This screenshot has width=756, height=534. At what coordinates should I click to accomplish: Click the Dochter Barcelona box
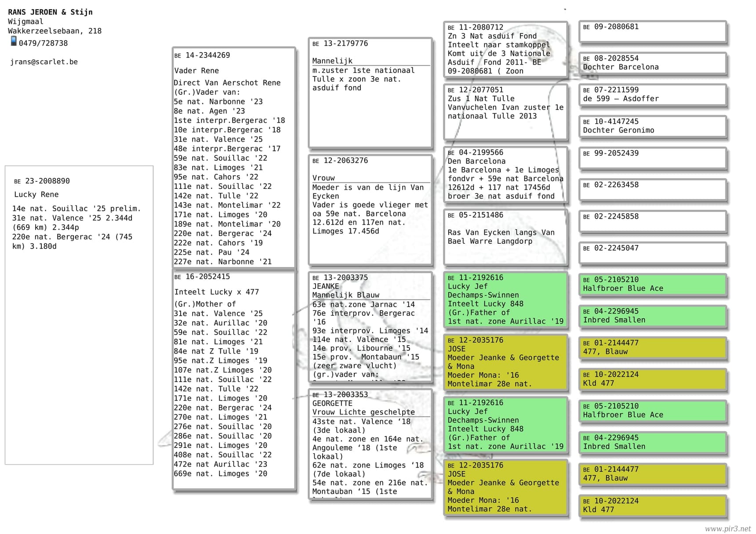tap(652, 63)
